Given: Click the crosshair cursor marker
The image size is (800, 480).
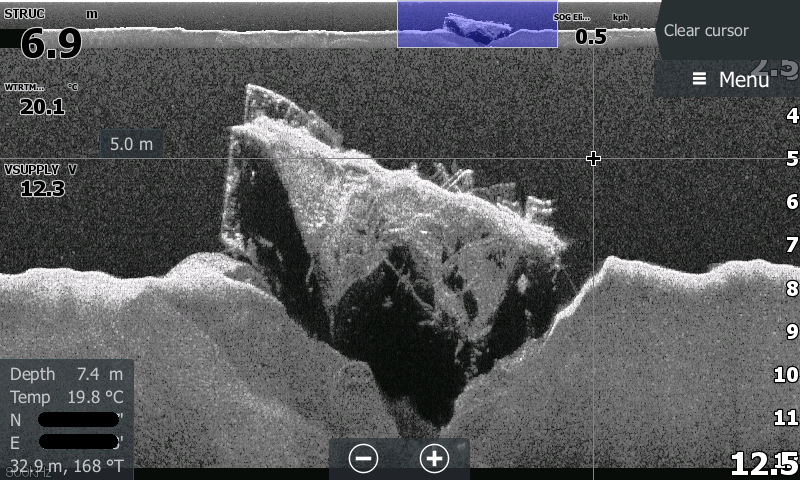Looking at the screenshot, I should point(594,158).
